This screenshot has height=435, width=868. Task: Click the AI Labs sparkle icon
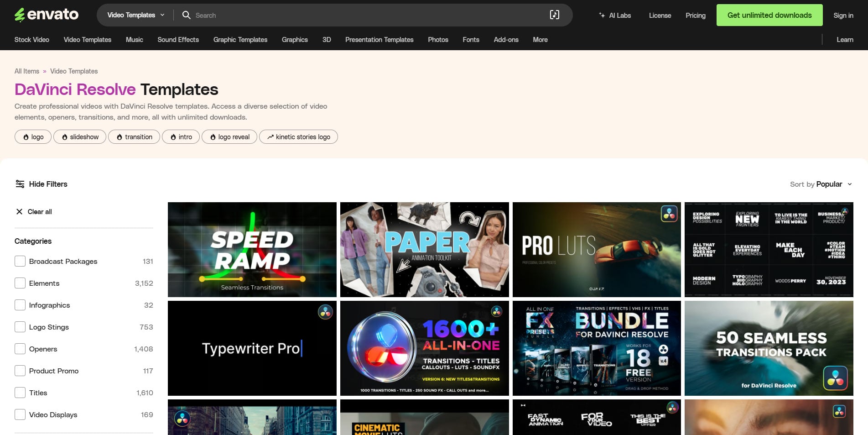(x=602, y=15)
